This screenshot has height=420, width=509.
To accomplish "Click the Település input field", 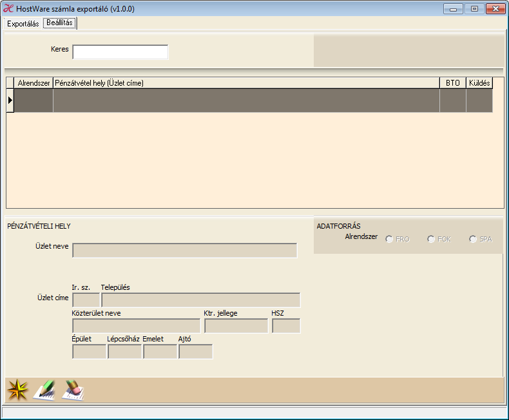I will point(201,300).
